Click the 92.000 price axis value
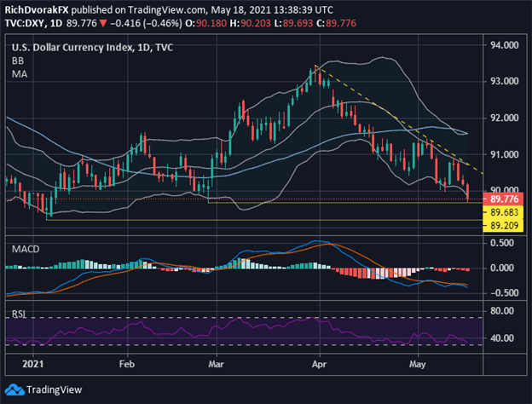The width and height of the screenshot is (532, 404). pyautogui.click(x=505, y=118)
